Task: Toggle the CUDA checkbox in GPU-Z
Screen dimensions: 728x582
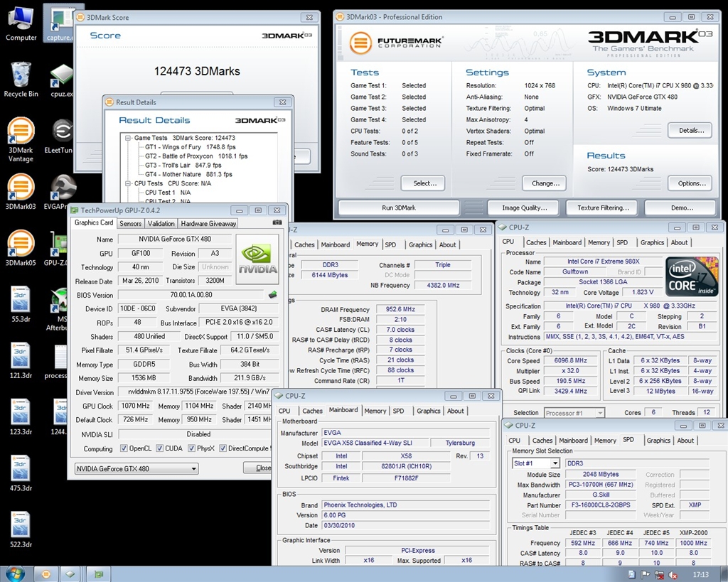Action: click(x=160, y=448)
